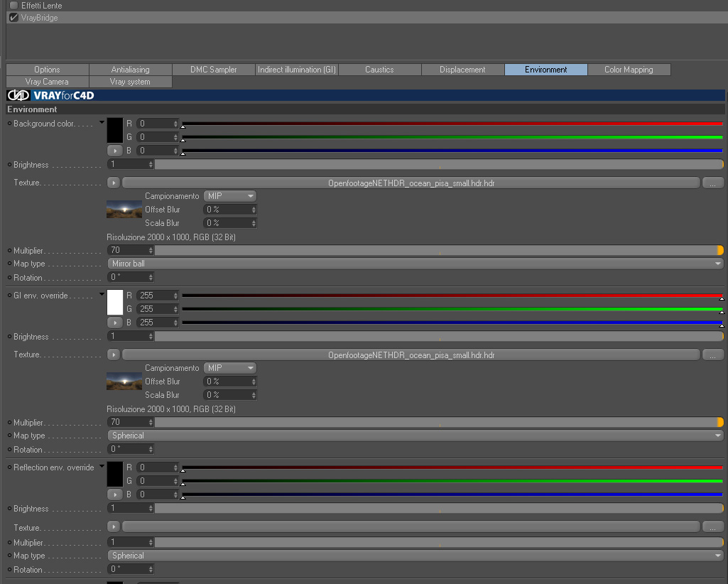Collapse the GI env. override color expander

[x=102, y=294]
